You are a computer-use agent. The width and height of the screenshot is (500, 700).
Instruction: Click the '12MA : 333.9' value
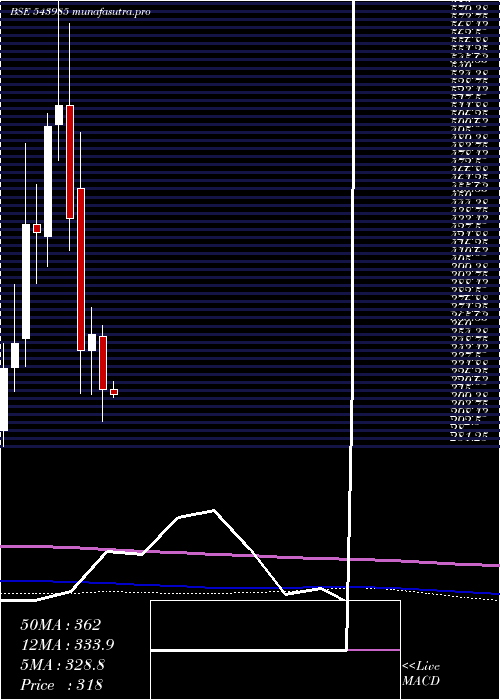[67, 645]
